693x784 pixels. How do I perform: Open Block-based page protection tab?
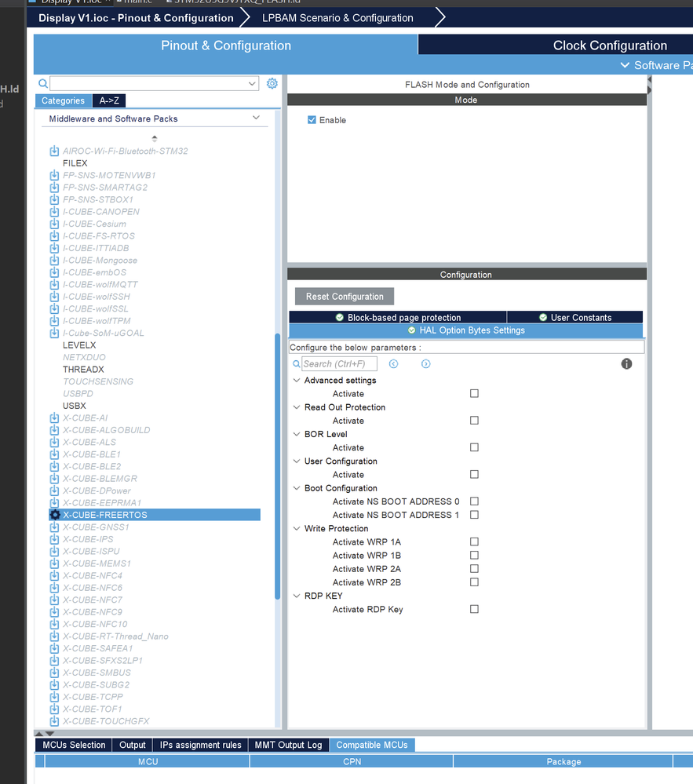click(398, 318)
